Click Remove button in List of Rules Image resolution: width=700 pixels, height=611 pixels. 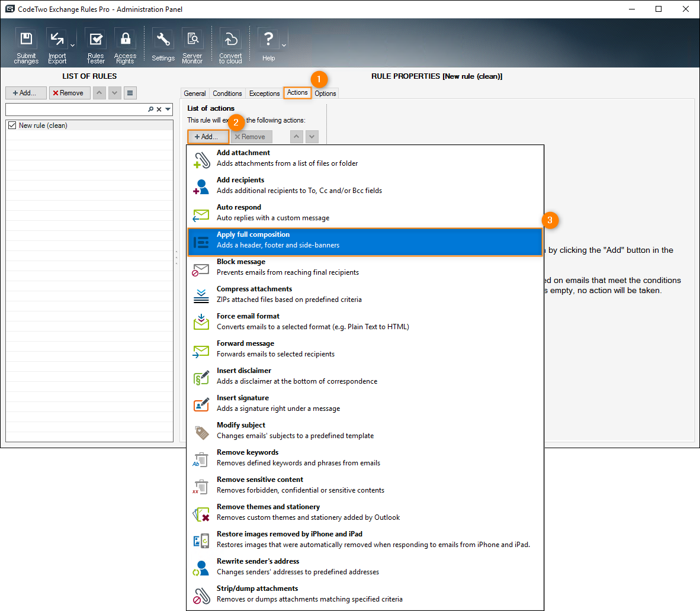click(x=70, y=93)
